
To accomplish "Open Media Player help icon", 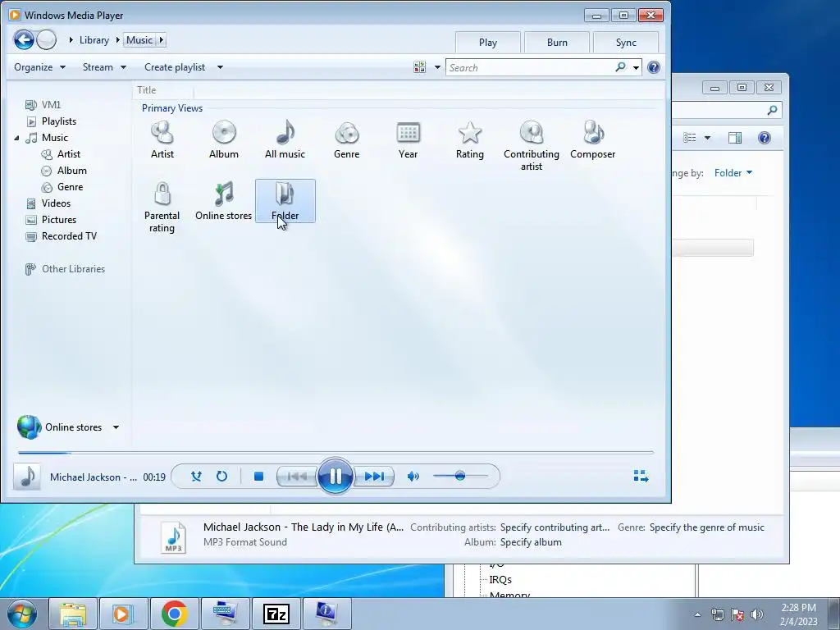I will (654, 67).
